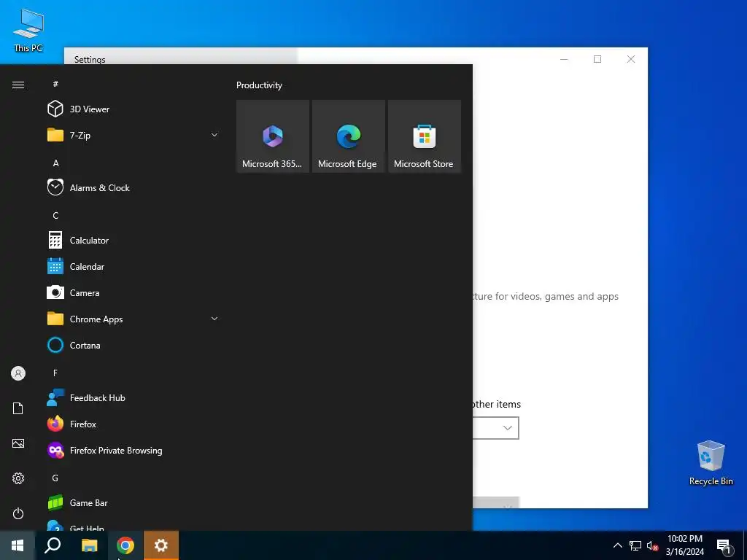Open Documents from Start sidebar
Viewport: 747px width, 560px height.
(x=18, y=408)
